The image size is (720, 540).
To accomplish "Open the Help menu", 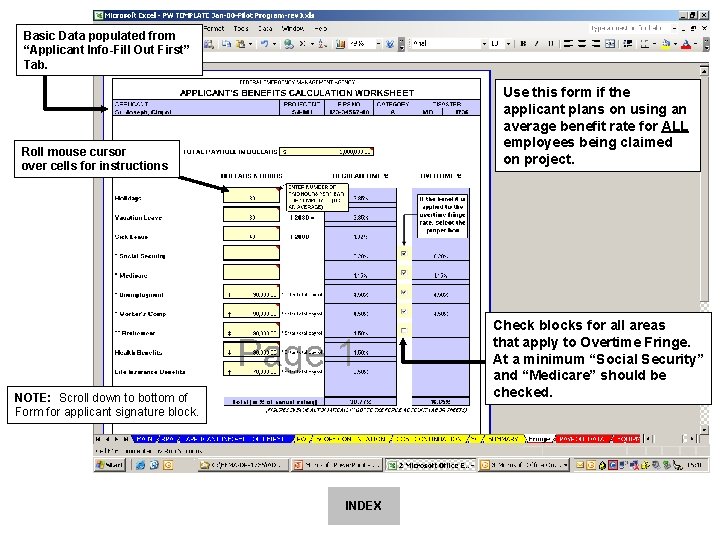I will pyautogui.click(x=321, y=28).
